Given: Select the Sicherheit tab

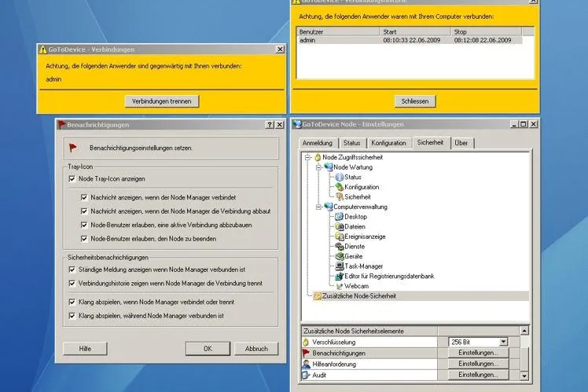Looking at the screenshot, I should click(431, 142).
